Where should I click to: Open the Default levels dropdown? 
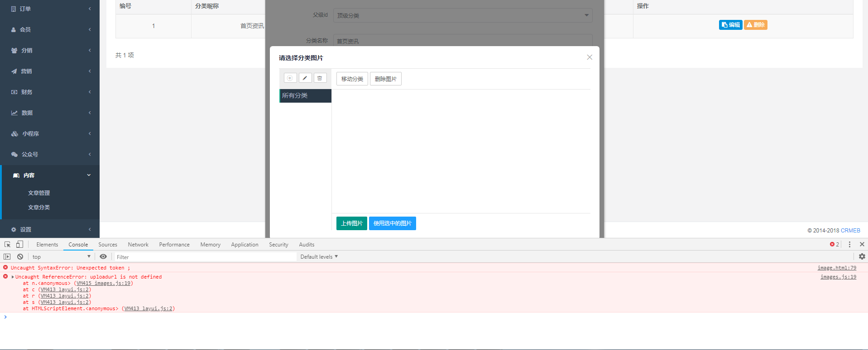(319, 256)
